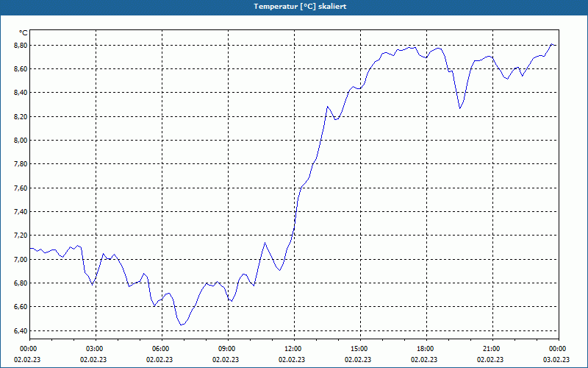Select the °C unit label on the y-axis
Image resolution: width=588 pixels, height=368 pixels.
click(24, 33)
